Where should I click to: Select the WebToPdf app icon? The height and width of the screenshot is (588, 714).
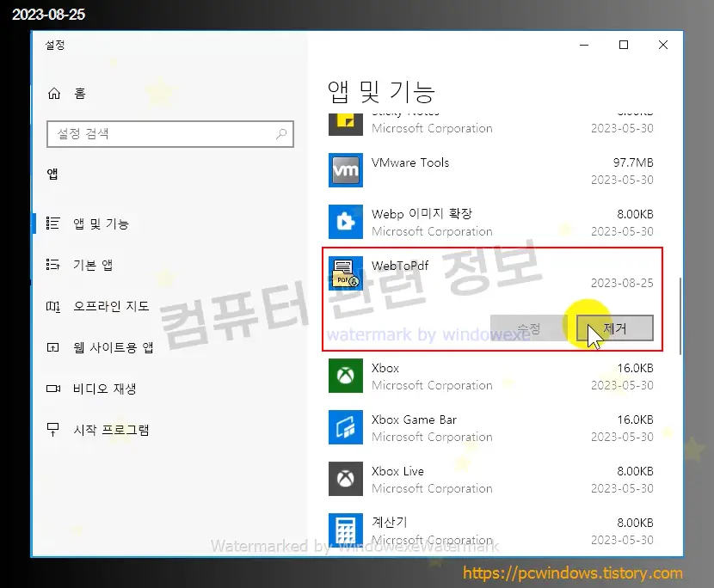(x=346, y=273)
